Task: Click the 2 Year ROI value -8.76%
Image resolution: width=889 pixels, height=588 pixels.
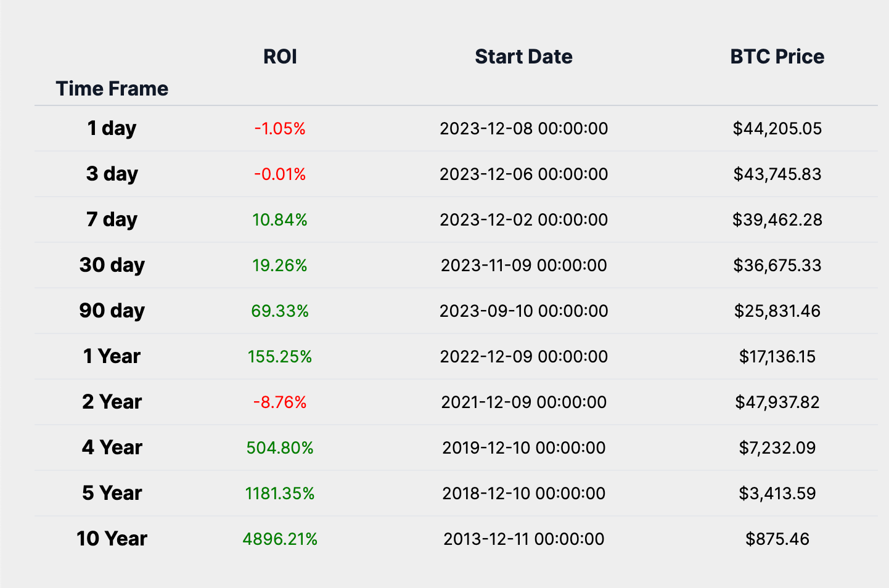Action: tap(280, 402)
